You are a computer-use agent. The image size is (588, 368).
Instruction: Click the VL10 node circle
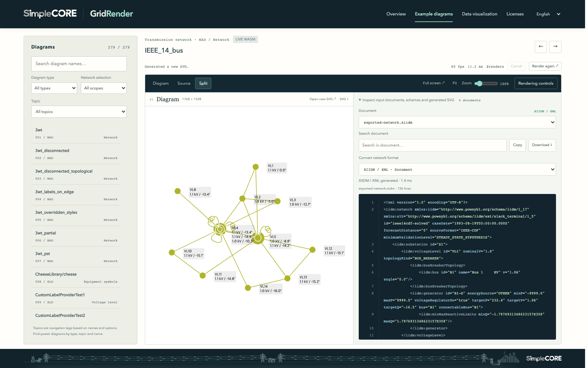(x=172, y=252)
